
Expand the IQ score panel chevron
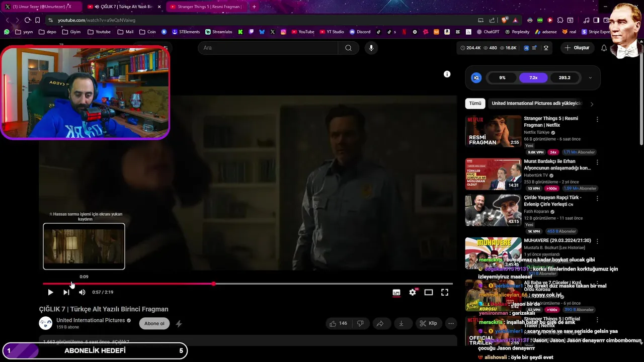[590, 78]
